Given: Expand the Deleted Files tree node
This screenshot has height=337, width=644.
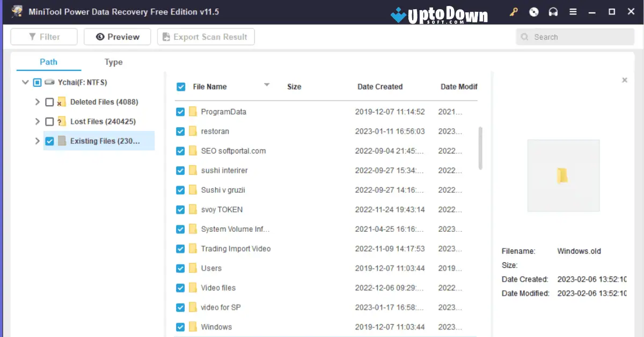Looking at the screenshot, I should pyautogui.click(x=37, y=102).
